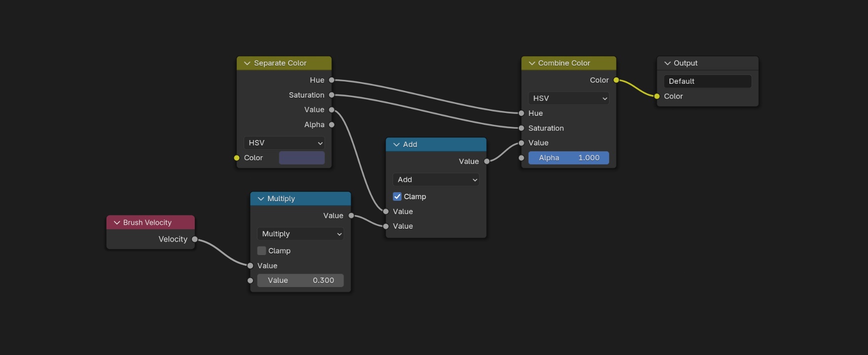868x355 pixels.
Task: Collapse the Separate Color node via its chevron
Action: [x=247, y=63]
